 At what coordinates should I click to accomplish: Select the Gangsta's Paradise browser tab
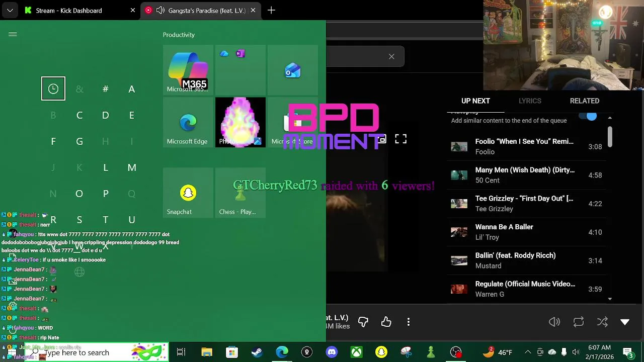[201, 10]
